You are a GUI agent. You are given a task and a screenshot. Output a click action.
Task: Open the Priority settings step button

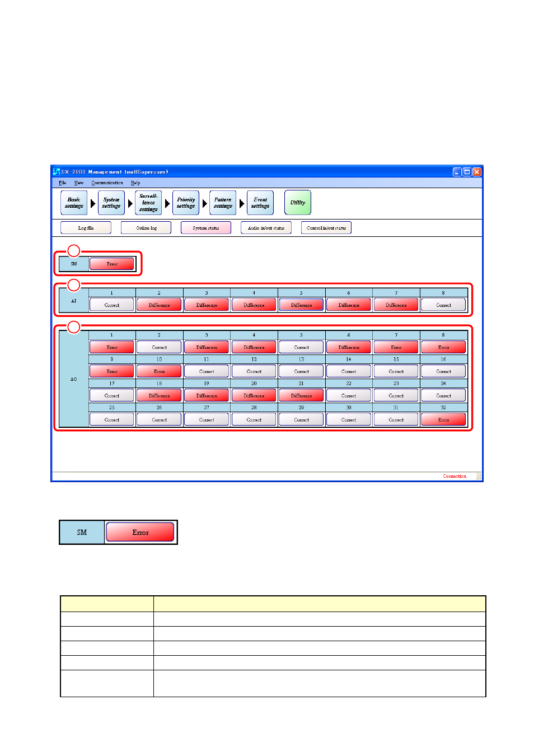pyautogui.click(x=186, y=203)
